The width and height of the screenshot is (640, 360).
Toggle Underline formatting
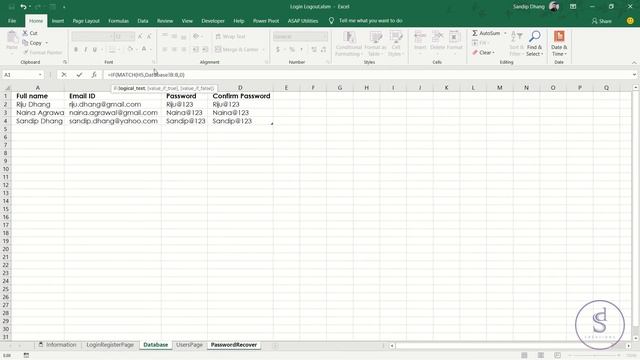point(95,49)
